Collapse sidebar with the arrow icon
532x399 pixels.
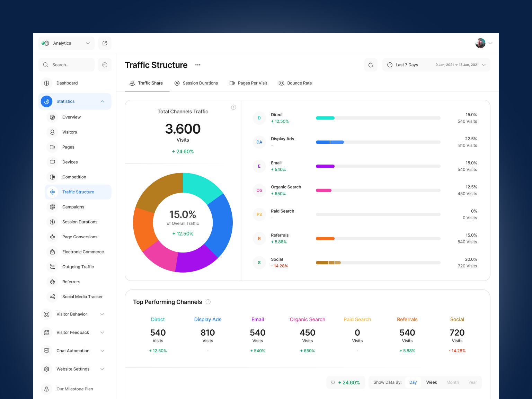[105, 65]
